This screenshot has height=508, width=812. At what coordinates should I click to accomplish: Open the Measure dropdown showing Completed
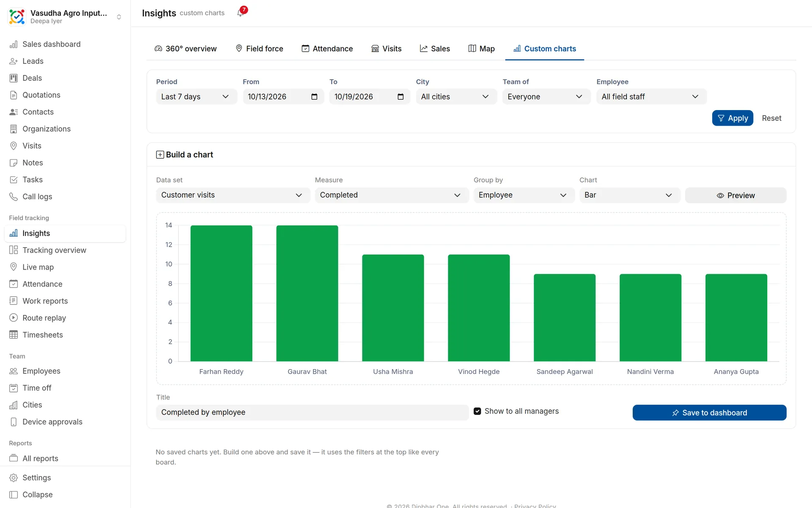click(x=392, y=195)
